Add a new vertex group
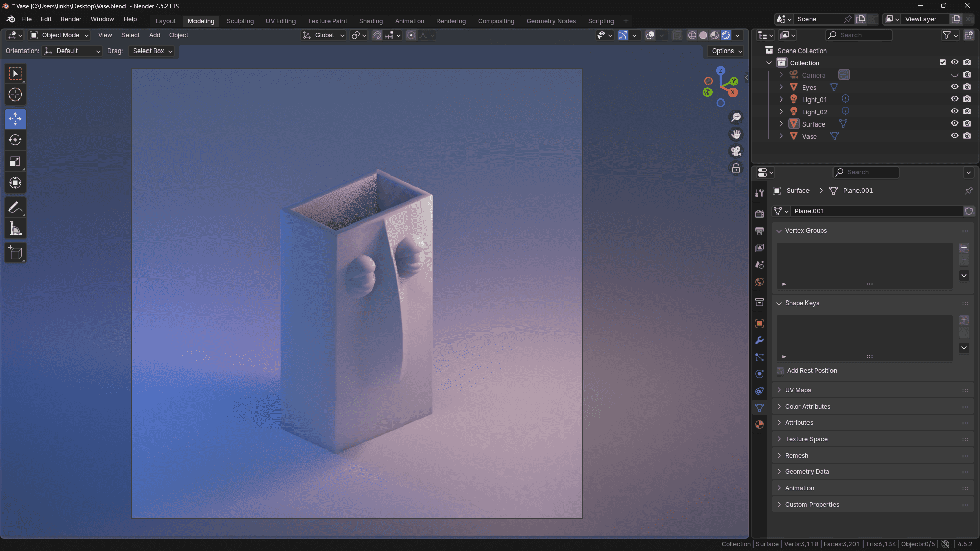This screenshot has width=980, height=551. tap(964, 248)
